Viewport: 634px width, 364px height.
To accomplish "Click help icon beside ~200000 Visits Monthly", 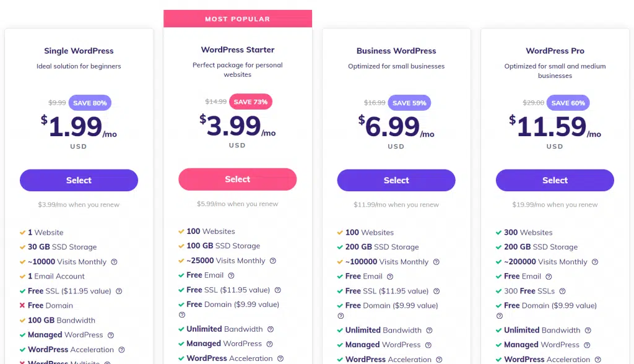I will 595,262.
